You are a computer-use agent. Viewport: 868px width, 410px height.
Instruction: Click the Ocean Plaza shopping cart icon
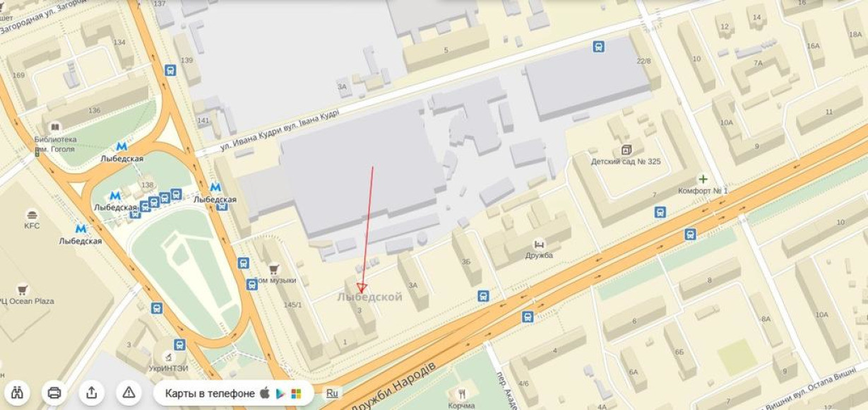pos(23,289)
